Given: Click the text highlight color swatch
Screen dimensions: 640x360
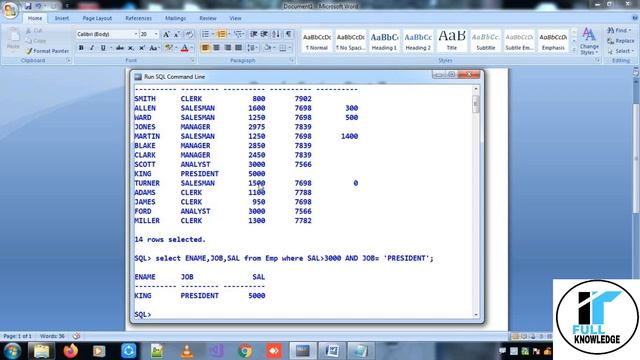Looking at the screenshot, I should (x=168, y=48).
